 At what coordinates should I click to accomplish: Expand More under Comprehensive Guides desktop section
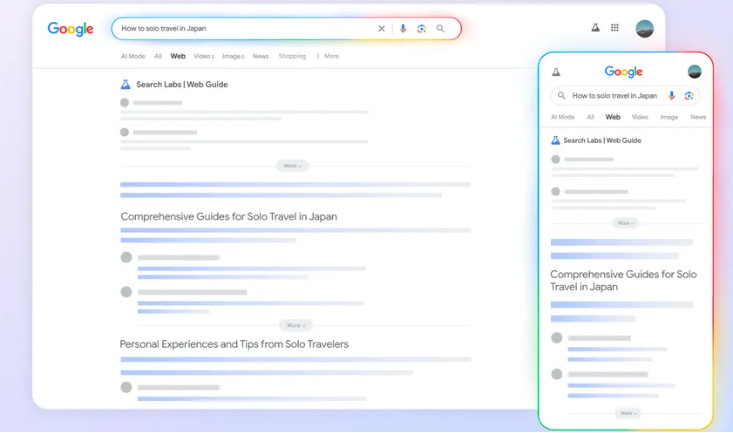[296, 325]
